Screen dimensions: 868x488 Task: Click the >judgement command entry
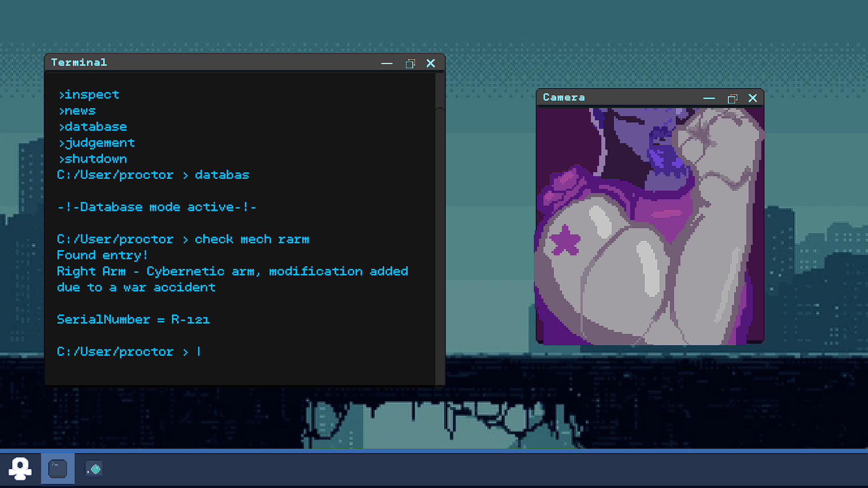(x=97, y=143)
